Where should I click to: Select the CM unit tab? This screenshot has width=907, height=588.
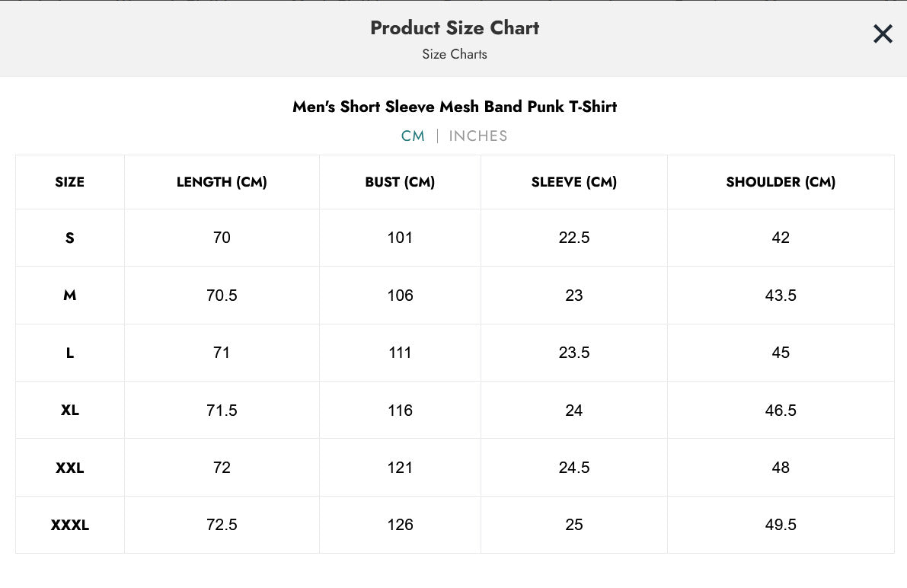[413, 136]
